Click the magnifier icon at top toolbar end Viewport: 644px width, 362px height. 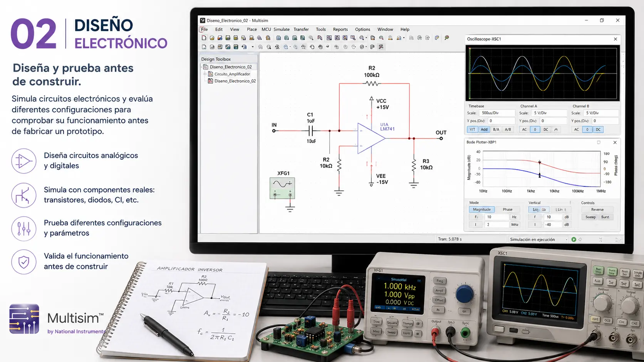pos(447,38)
